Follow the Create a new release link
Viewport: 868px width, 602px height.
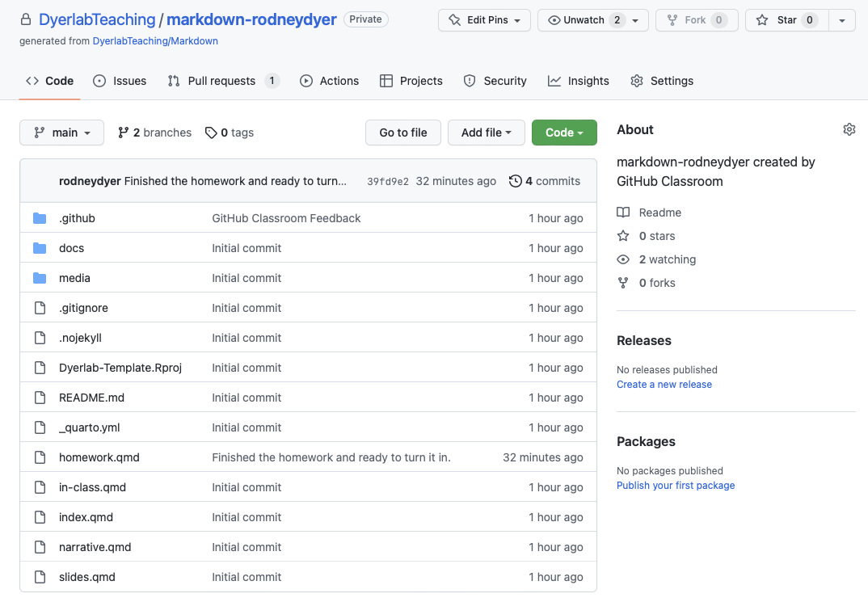point(664,385)
